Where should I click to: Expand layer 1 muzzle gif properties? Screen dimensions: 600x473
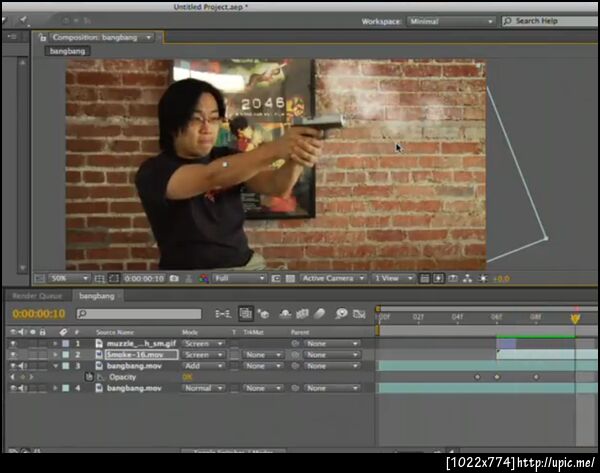coord(55,344)
